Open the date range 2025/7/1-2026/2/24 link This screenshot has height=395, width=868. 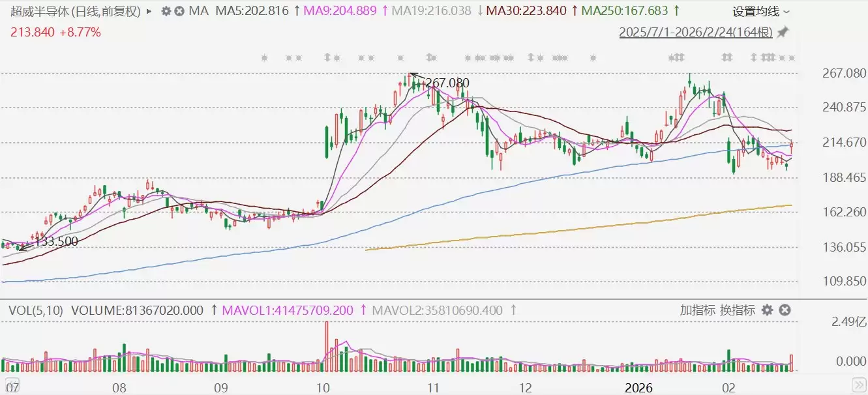696,32
